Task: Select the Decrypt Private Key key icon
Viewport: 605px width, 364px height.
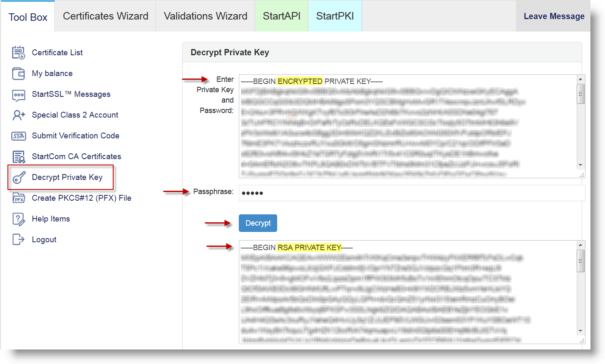Action: 19,177
